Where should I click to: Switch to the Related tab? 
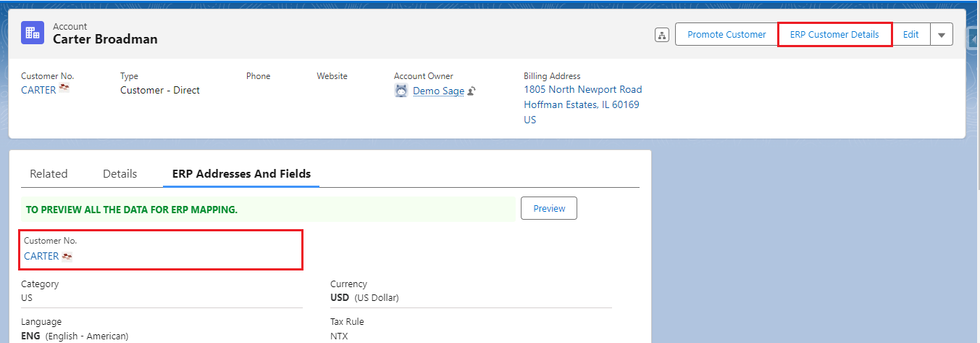(x=49, y=174)
